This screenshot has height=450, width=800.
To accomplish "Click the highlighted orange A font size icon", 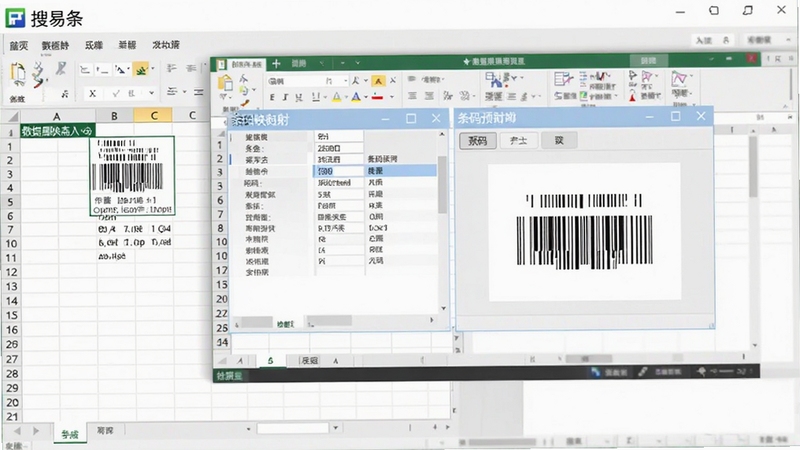I will (x=378, y=81).
